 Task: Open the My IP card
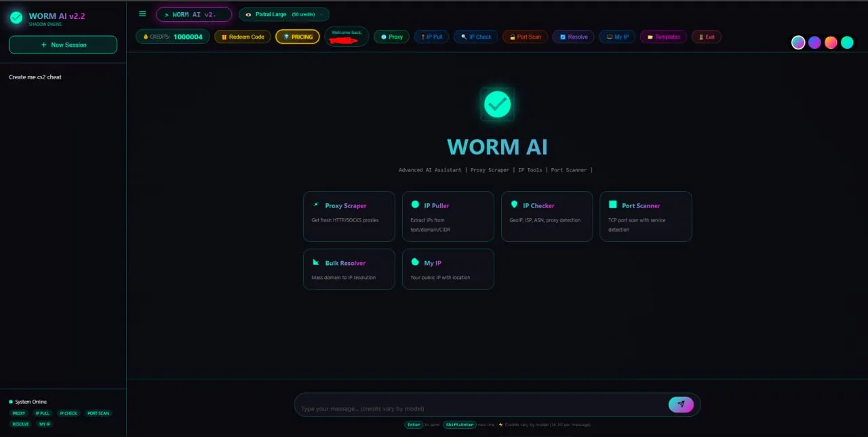[448, 269]
